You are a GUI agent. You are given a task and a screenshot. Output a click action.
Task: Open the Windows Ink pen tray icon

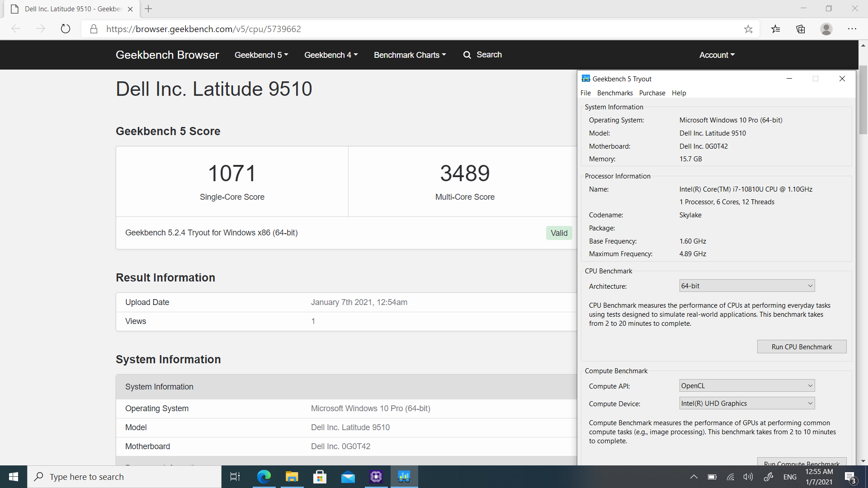point(768,477)
